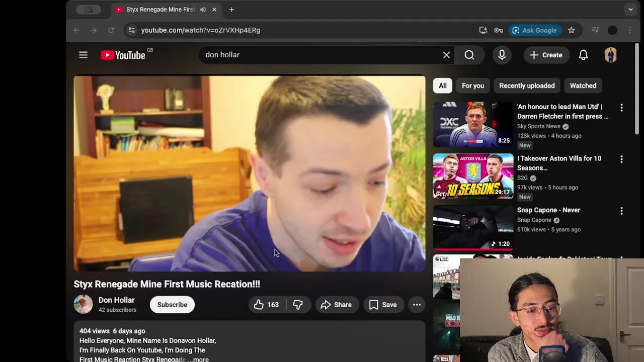Open more actions ellipsis under video

(x=417, y=305)
